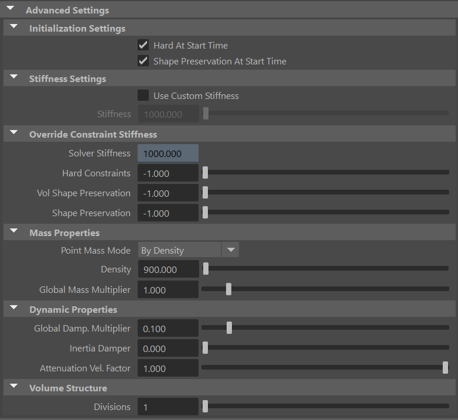458x420 pixels.
Task: Click the Solver Stiffness label
Action: pos(99,153)
